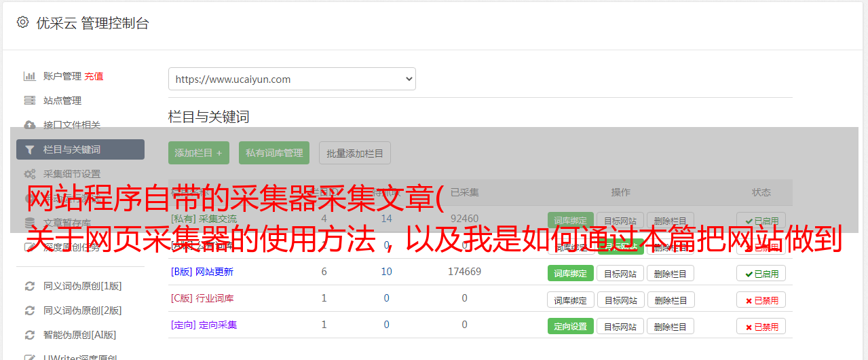Open the https://www.ucaiyun.com site dropdown

pos(292,79)
